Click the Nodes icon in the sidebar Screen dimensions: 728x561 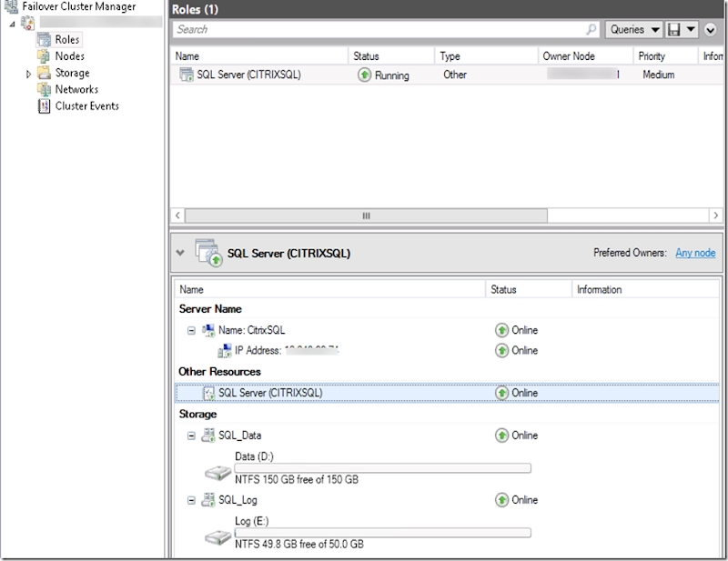[44, 56]
